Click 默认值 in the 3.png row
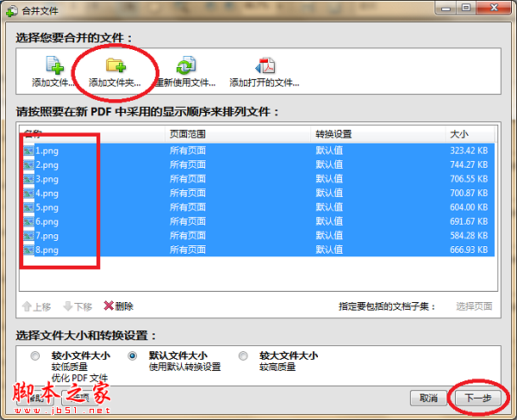 point(329,179)
